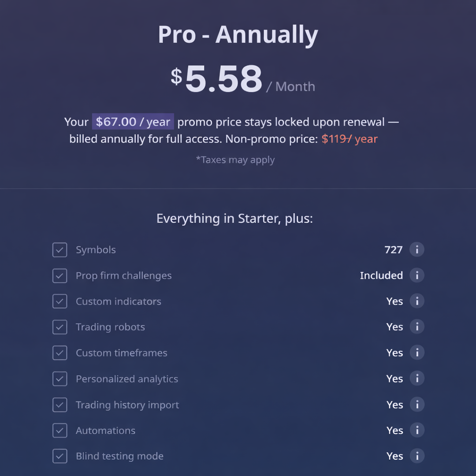Click the info icon next to Symbols
Image resolution: width=476 pixels, height=476 pixels.
point(417,250)
